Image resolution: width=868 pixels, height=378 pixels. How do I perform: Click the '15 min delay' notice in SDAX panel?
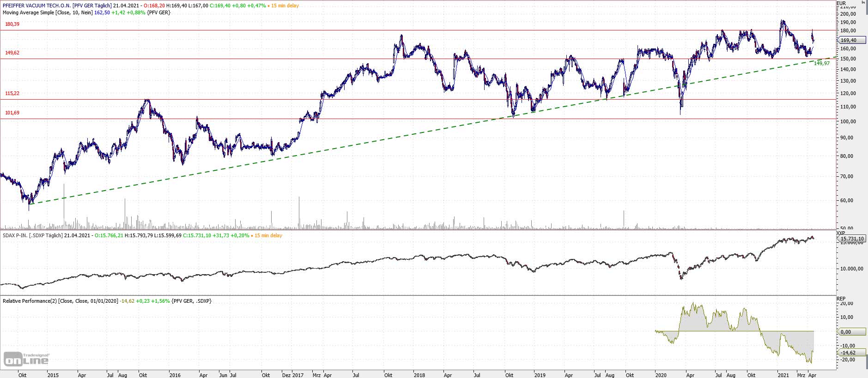[x=268, y=235]
